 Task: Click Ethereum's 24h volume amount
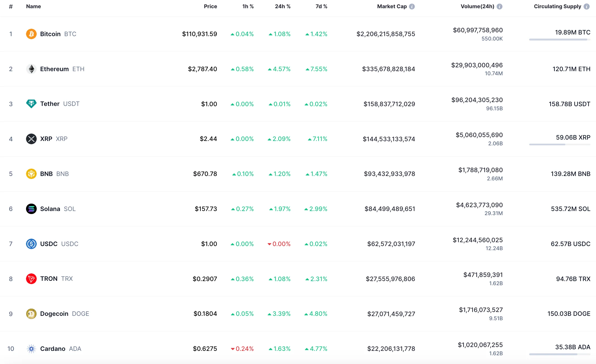click(477, 65)
